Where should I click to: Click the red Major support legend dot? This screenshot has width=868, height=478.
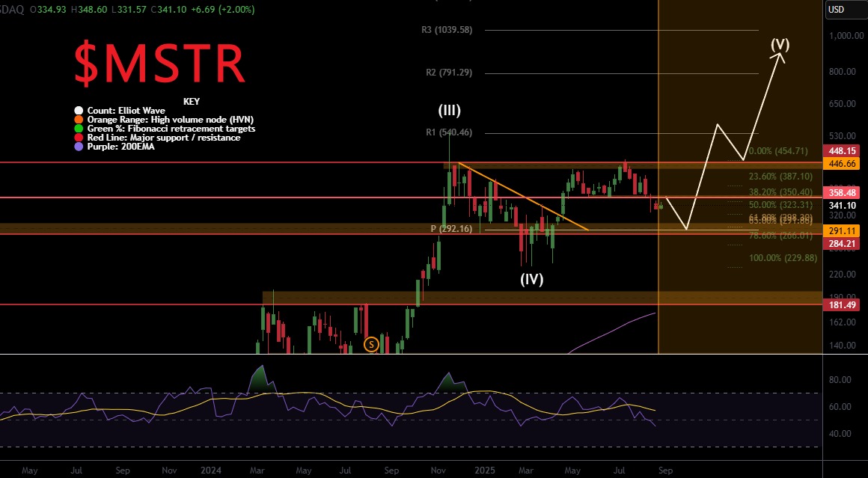coord(79,138)
